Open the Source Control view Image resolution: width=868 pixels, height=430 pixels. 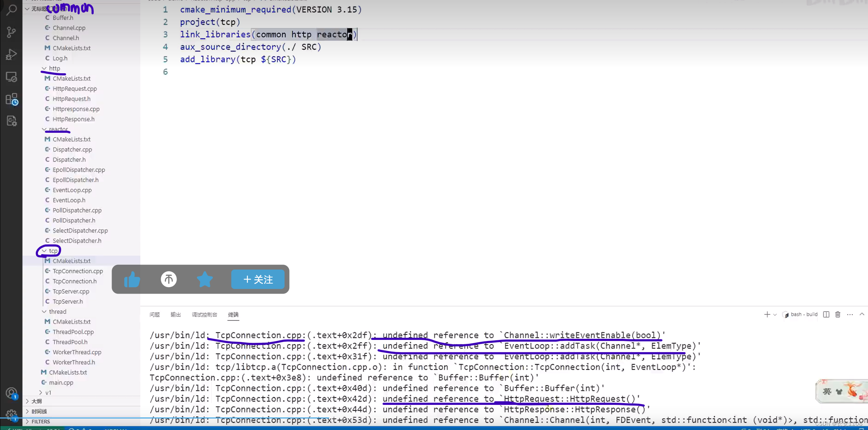(x=11, y=32)
